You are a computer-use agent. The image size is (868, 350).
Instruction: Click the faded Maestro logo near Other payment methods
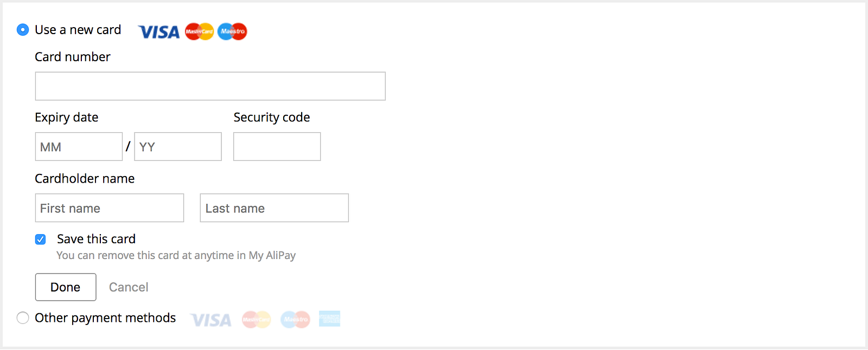pyautogui.click(x=295, y=319)
